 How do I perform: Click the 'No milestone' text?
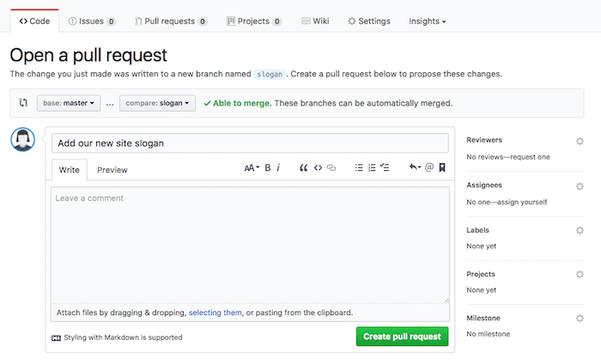tap(488, 334)
